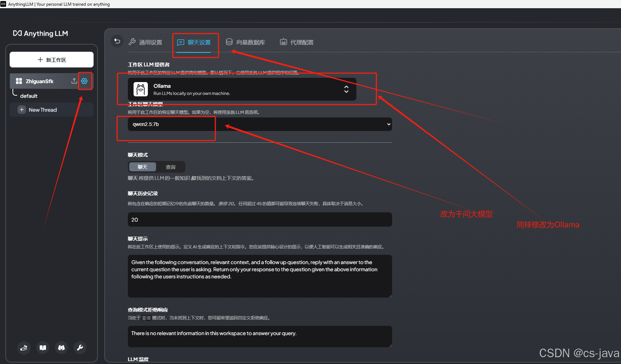
Task: Open the default thread
Action: coord(29,96)
